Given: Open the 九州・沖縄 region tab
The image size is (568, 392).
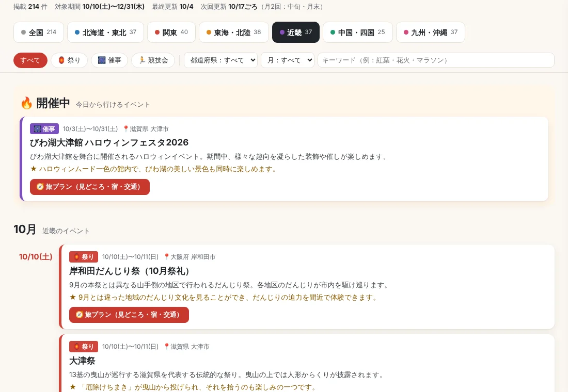Looking at the screenshot, I should coord(430,32).
